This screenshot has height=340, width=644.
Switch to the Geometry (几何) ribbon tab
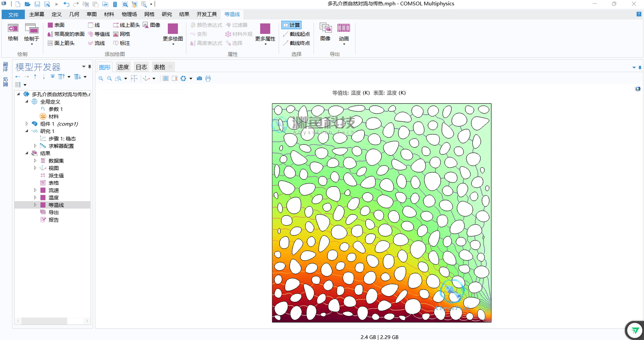point(74,14)
